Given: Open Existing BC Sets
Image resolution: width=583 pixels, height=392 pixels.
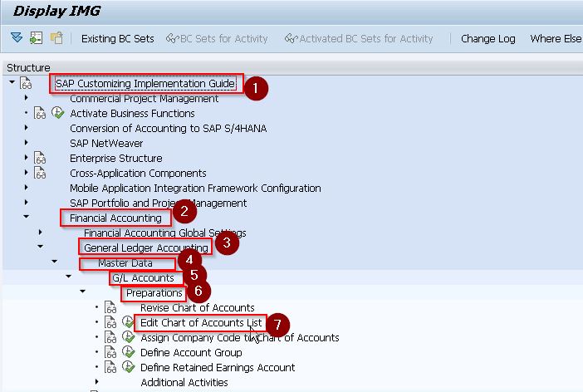Looking at the screenshot, I should point(117,39).
